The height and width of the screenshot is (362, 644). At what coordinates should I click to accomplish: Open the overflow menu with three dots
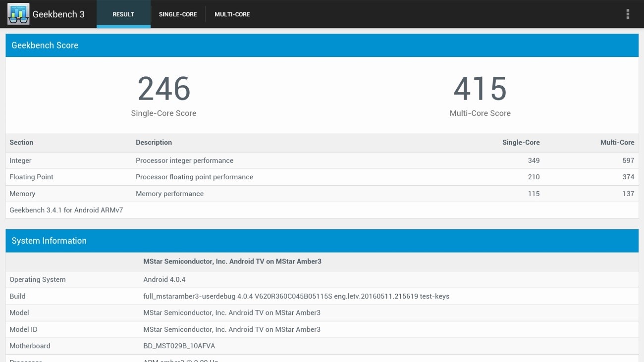click(628, 14)
